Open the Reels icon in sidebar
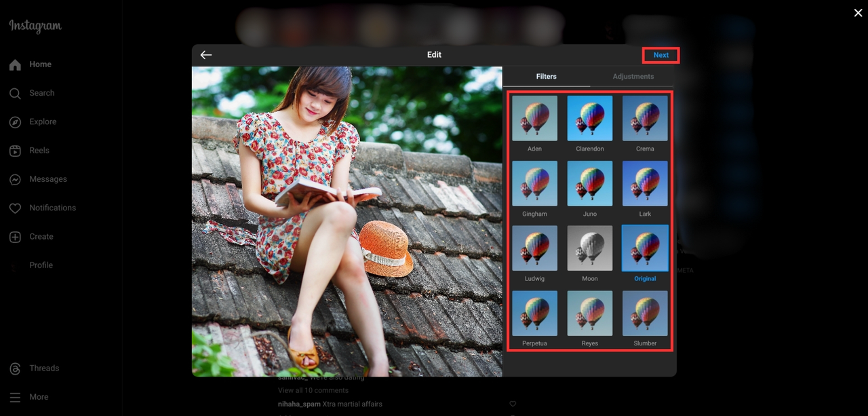 pos(15,151)
